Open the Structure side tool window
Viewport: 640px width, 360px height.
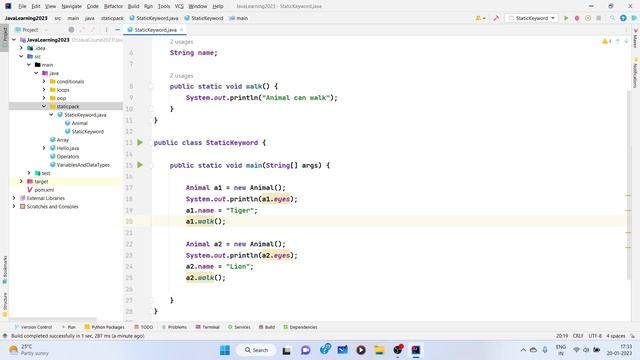click(x=4, y=304)
